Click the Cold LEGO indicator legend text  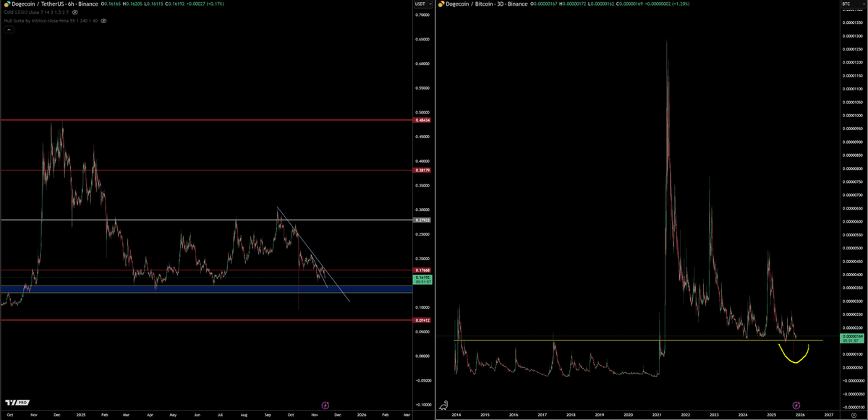point(36,13)
